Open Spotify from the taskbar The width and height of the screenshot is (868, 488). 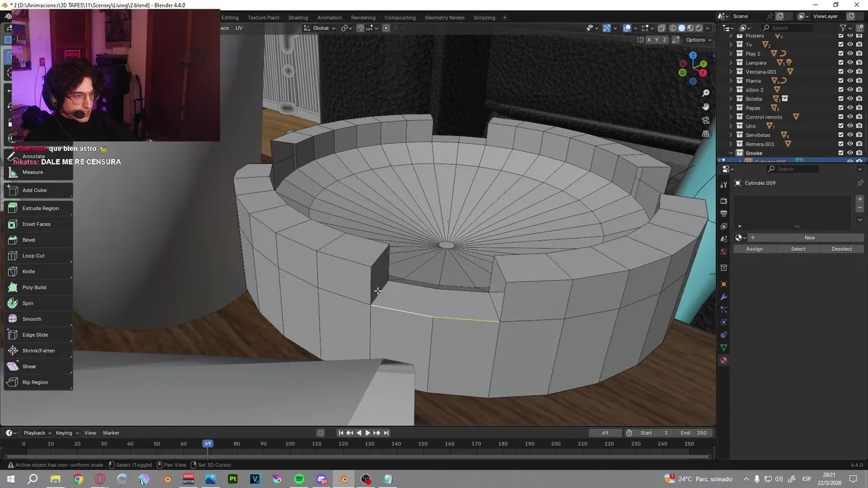(299, 479)
